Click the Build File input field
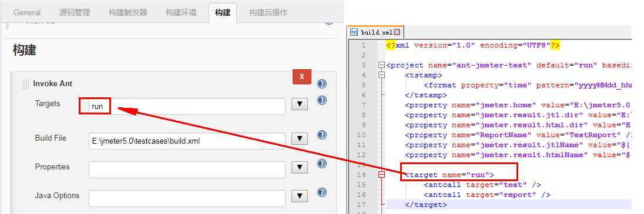This screenshot has height=214, width=644. [x=187, y=141]
